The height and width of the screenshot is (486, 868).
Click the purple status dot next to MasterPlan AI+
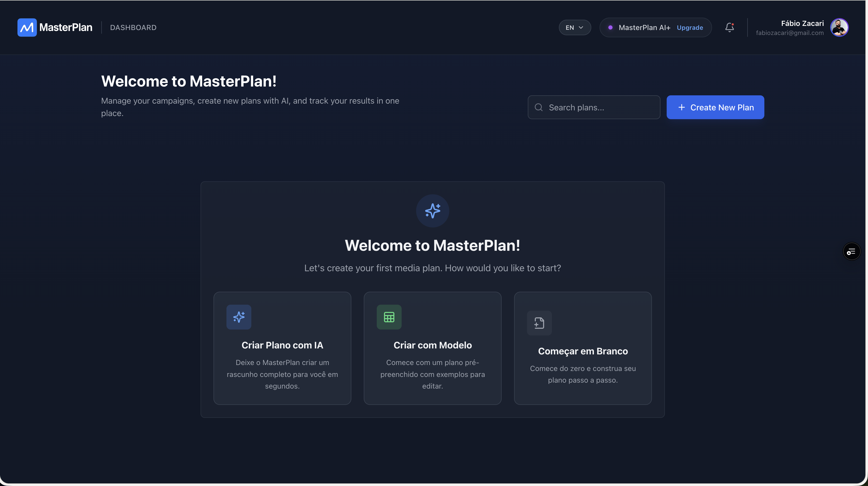tap(610, 28)
